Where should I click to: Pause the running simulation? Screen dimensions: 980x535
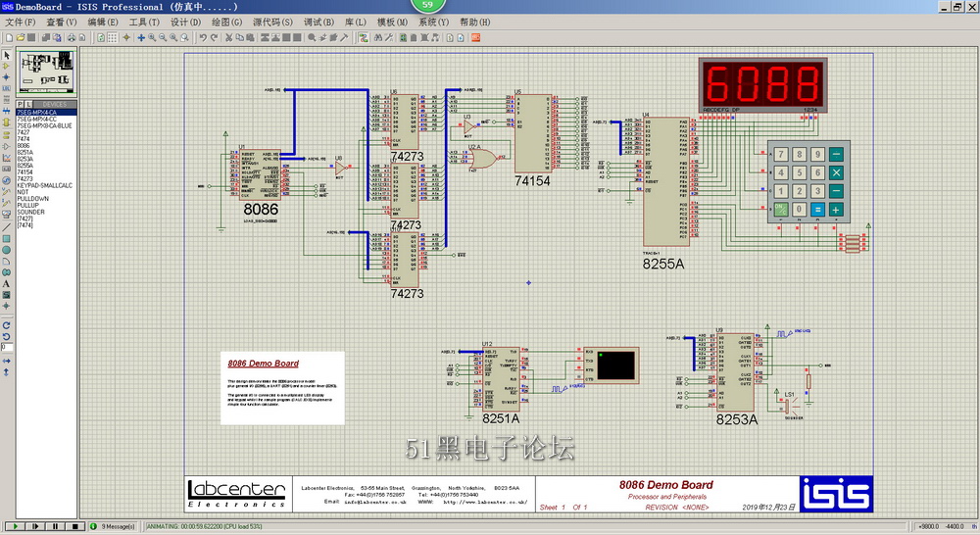tap(56, 526)
